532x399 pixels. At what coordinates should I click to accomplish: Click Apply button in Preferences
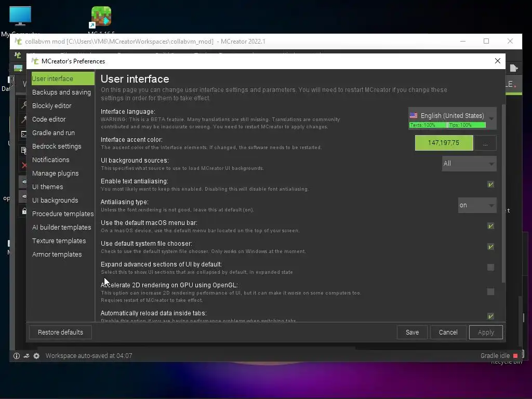486,332
